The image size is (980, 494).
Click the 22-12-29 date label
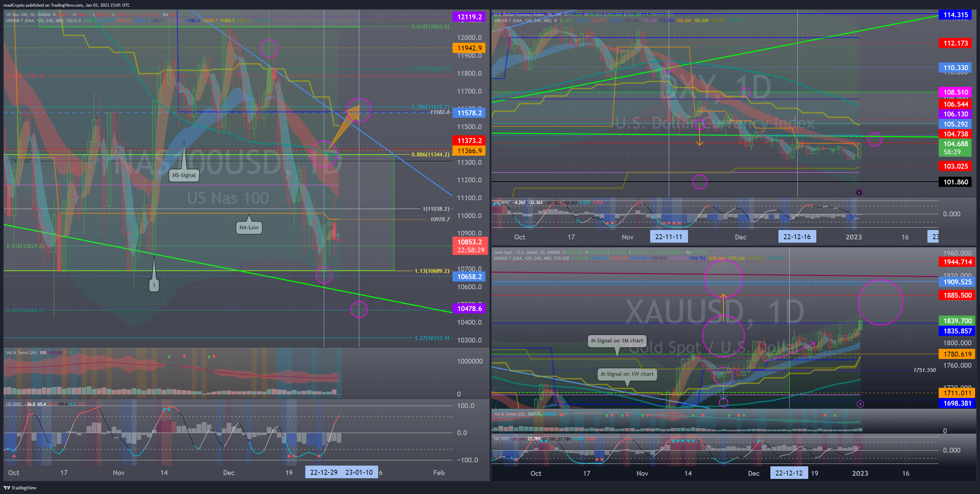(324, 472)
